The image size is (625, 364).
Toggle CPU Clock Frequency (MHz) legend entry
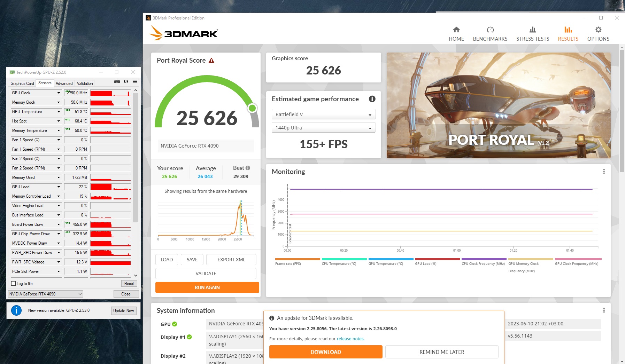pyautogui.click(x=484, y=262)
